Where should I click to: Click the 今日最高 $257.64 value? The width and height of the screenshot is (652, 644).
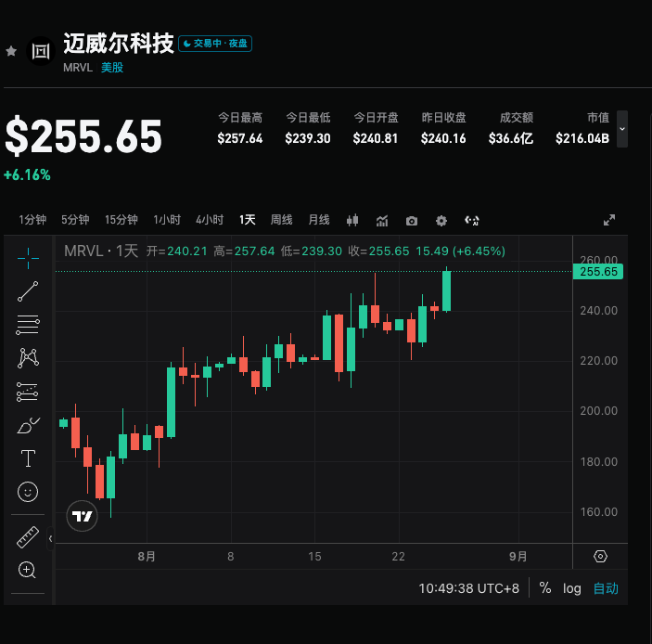pos(240,138)
